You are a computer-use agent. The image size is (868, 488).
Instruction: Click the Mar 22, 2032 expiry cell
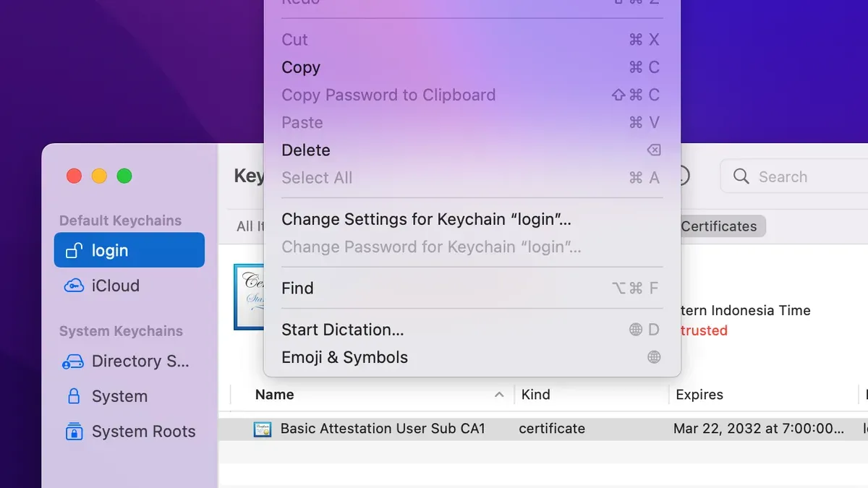[759, 428]
